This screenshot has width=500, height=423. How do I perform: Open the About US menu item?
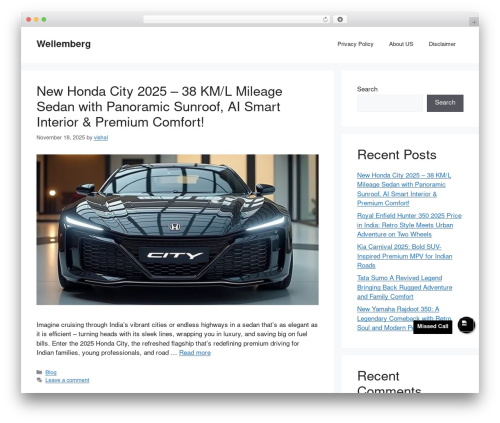[x=401, y=44]
